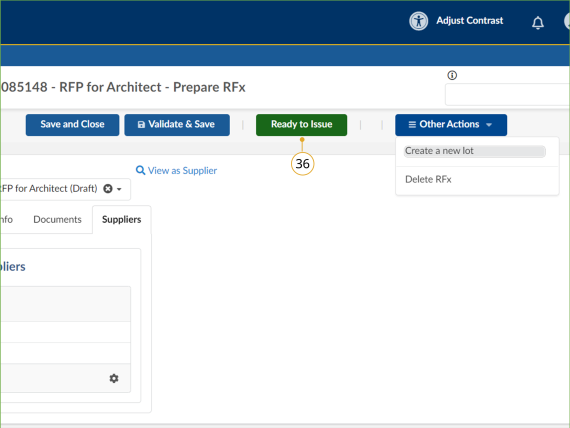The height and width of the screenshot is (428, 570).
Task: Open the RFP for Architect (Draft) dropdown caret
Action: coord(119,189)
